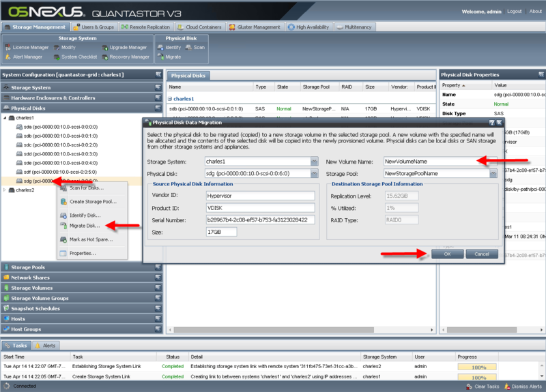Open the Alert Manager tool
This screenshot has height=392, width=546.
point(24,57)
